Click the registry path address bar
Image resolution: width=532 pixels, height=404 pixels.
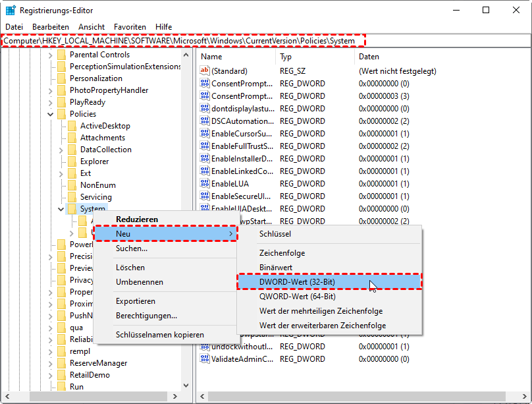click(x=266, y=41)
